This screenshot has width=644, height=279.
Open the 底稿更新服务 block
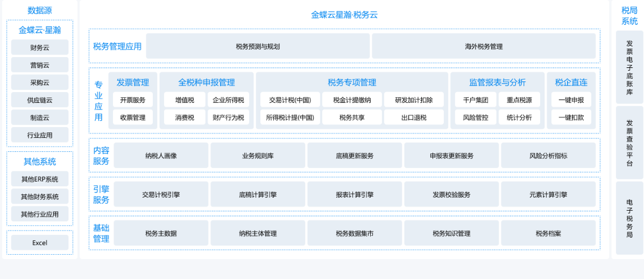[x=355, y=155]
